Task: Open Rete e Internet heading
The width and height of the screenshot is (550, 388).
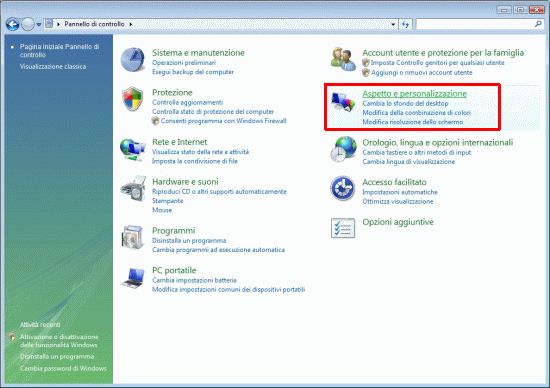Action: click(x=179, y=142)
